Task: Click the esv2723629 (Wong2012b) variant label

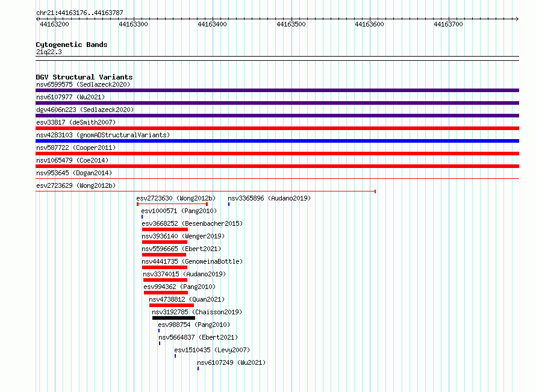Action: (x=76, y=185)
